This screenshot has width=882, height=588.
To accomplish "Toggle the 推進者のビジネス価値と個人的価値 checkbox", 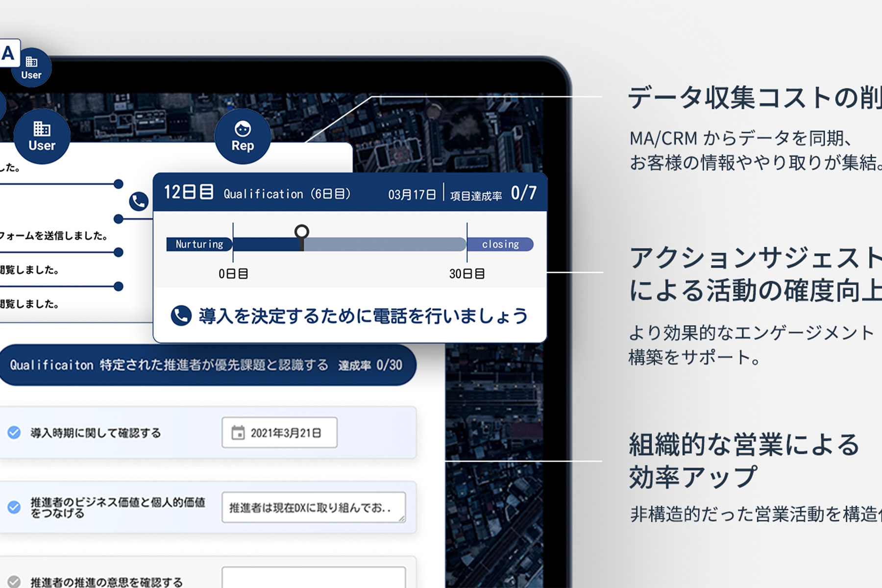I will click(14, 507).
